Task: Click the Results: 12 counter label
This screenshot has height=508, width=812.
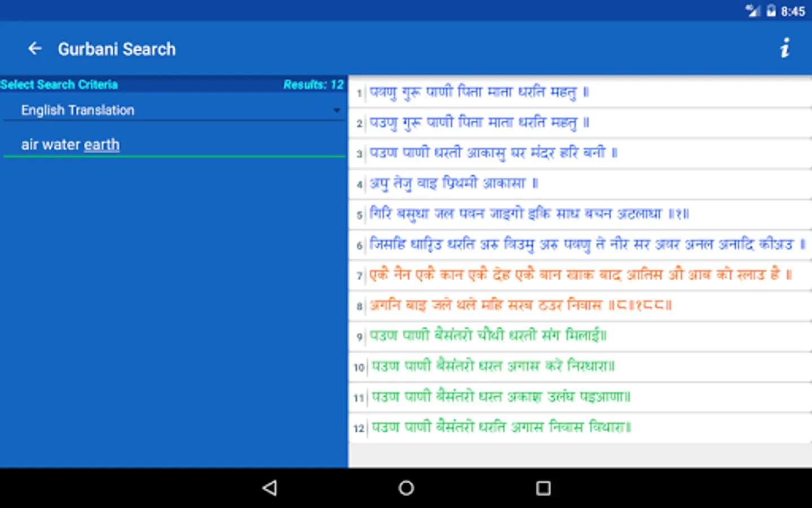Action: 313,85
